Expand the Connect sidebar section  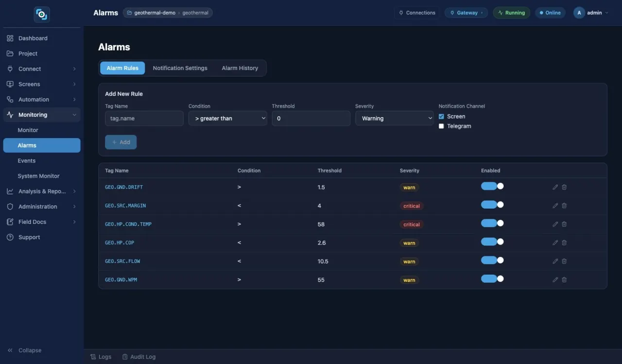coord(42,69)
